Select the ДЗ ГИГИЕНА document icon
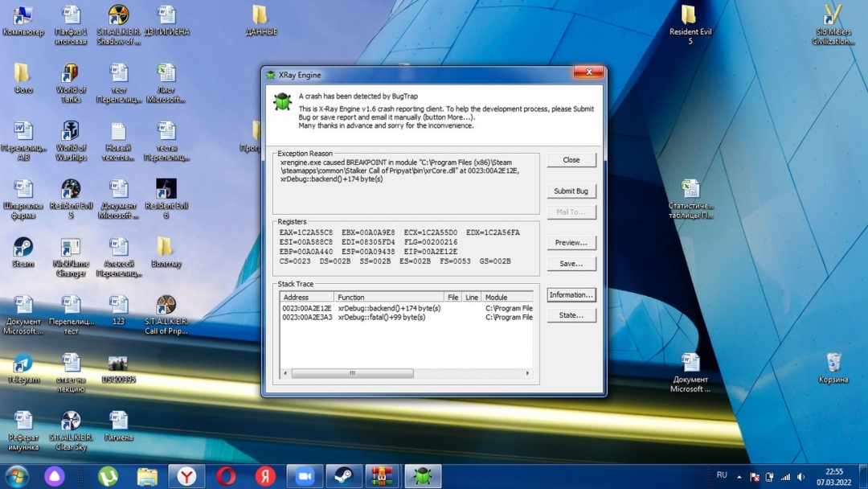The image size is (868, 489). [x=166, y=21]
